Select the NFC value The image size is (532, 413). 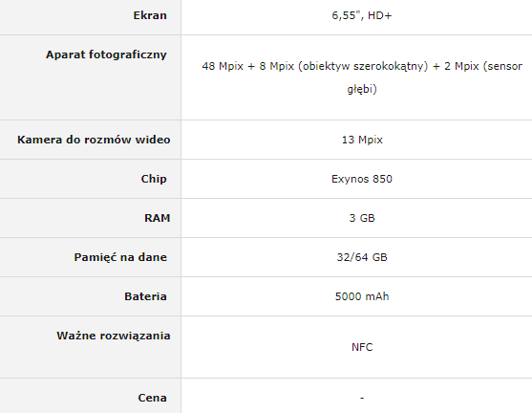click(362, 347)
